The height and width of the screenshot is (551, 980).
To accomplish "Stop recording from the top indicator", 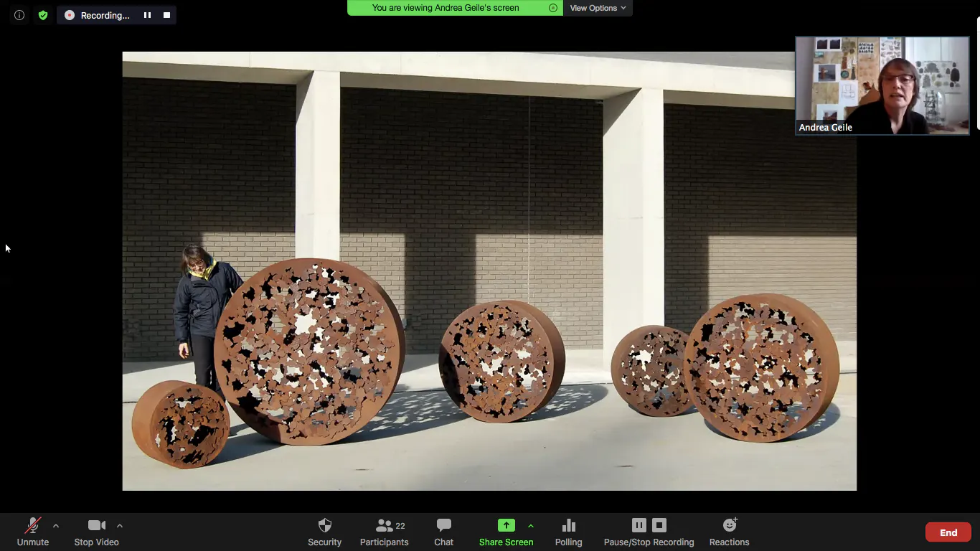I will point(166,15).
